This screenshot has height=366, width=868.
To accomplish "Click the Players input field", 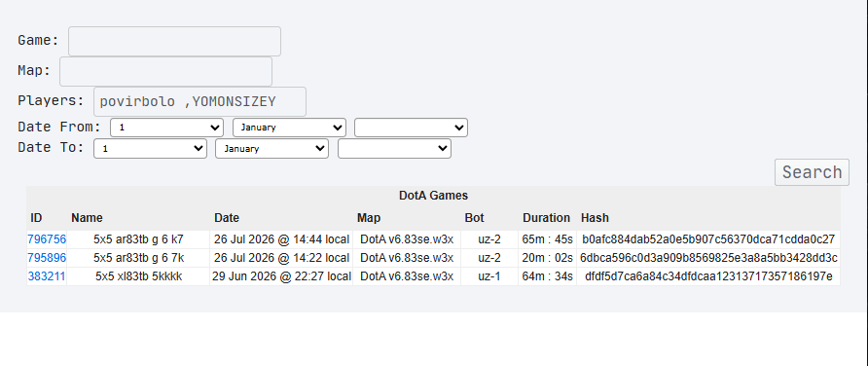I will click(199, 102).
